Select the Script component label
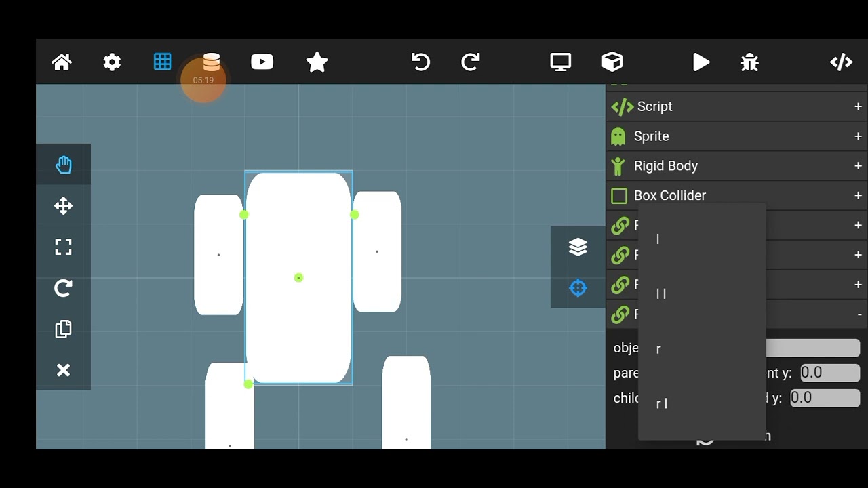 tap(654, 106)
